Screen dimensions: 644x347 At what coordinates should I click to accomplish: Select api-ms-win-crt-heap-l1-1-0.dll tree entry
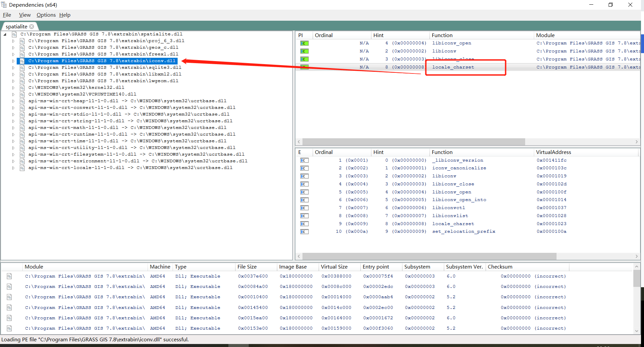click(127, 101)
